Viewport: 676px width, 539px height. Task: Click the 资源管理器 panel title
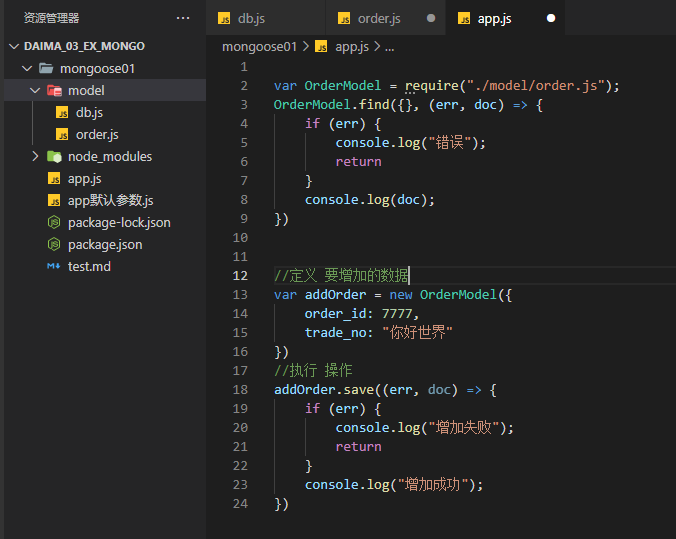click(x=51, y=18)
